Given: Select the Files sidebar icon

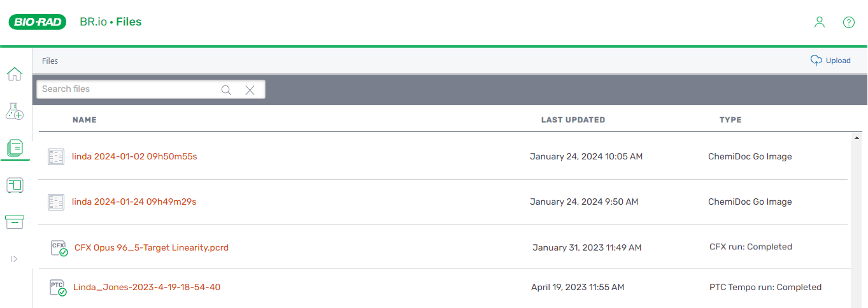Looking at the screenshot, I should pos(14,149).
